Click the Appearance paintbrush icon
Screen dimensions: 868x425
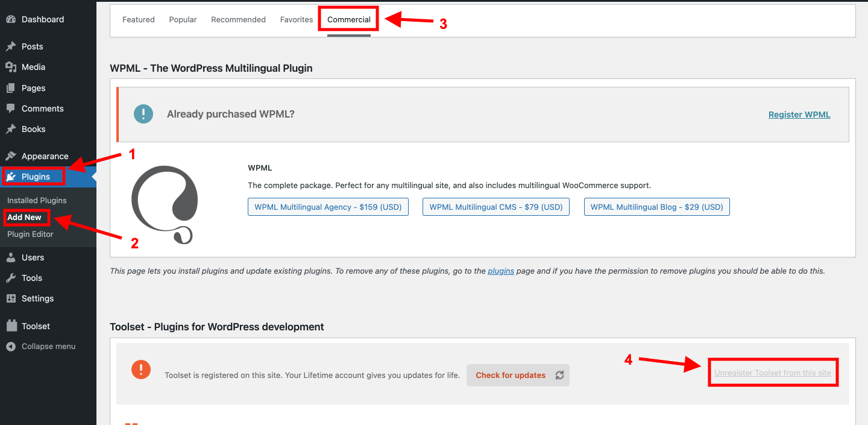click(x=11, y=156)
